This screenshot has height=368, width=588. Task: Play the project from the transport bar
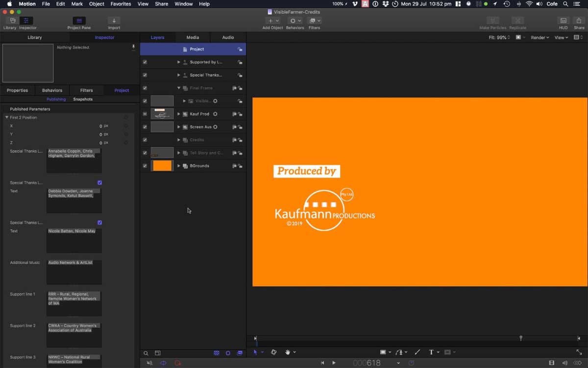334,363
